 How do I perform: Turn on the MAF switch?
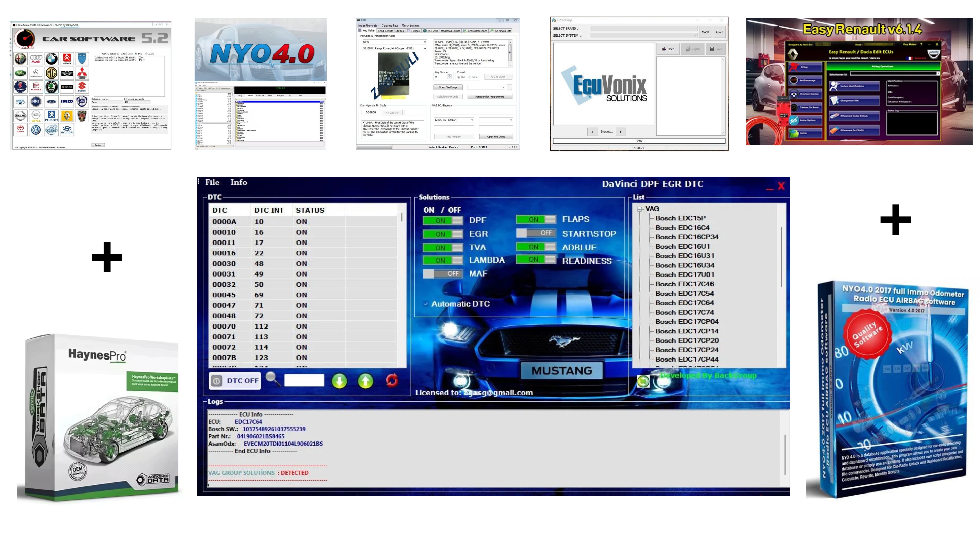(x=443, y=274)
